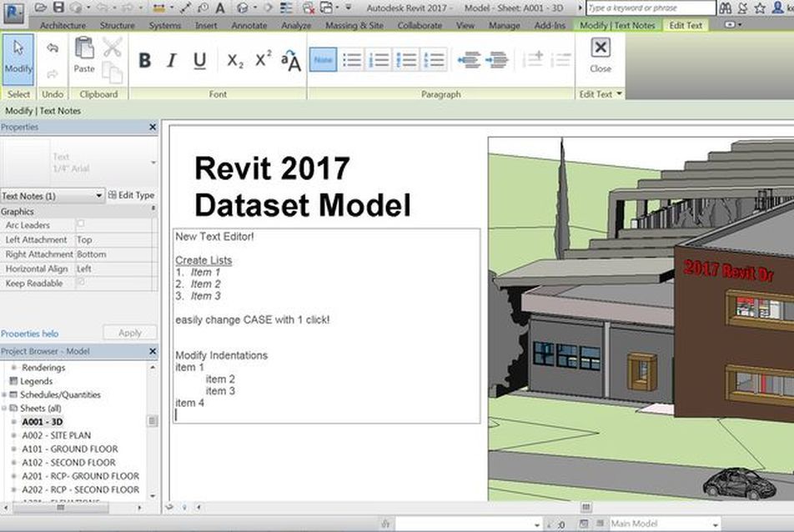
Task: Open the text type selector dropdown
Action: (x=153, y=163)
